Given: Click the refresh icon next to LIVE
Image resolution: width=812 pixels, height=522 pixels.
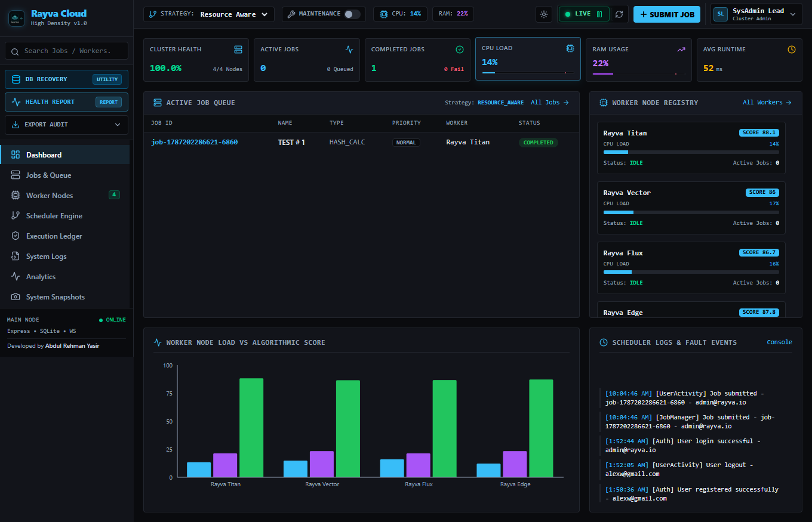Looking at the screenshot, I should pos(619,14).
